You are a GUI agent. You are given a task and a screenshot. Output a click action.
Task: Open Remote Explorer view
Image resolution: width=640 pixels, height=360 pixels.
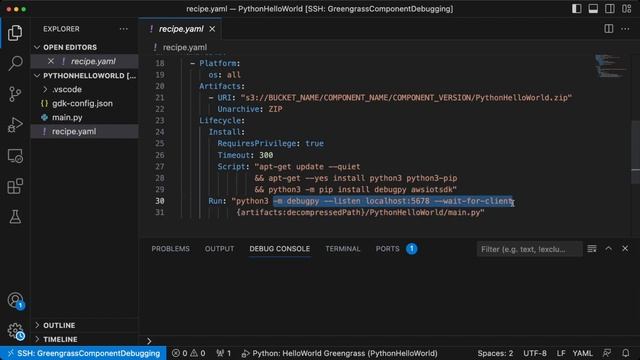(15, 156)
